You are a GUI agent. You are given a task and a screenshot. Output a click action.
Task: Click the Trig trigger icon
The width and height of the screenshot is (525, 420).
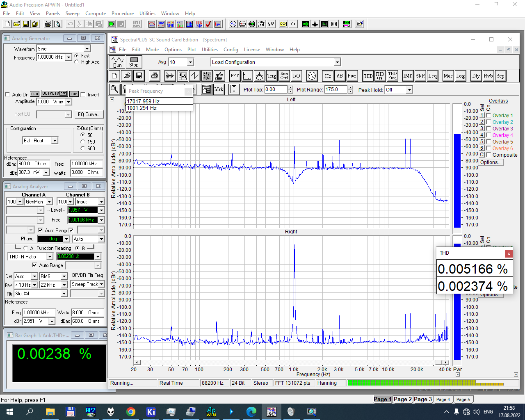pos(272,76)
